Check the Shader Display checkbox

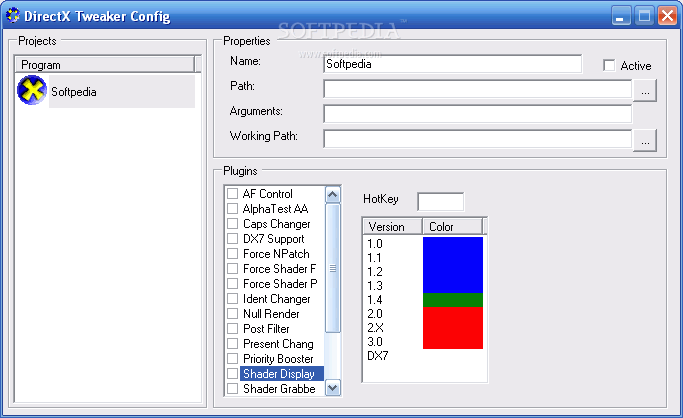[x=233, y=374]
